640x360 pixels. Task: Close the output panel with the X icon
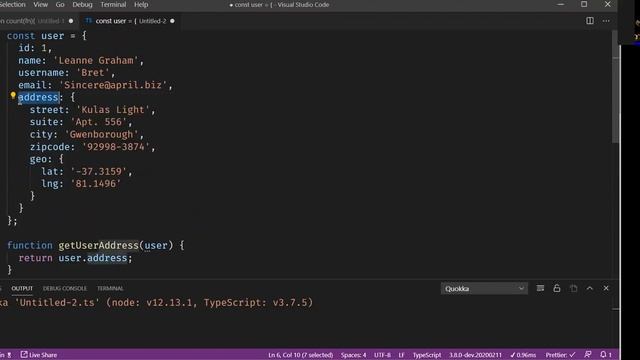[606, 289]
